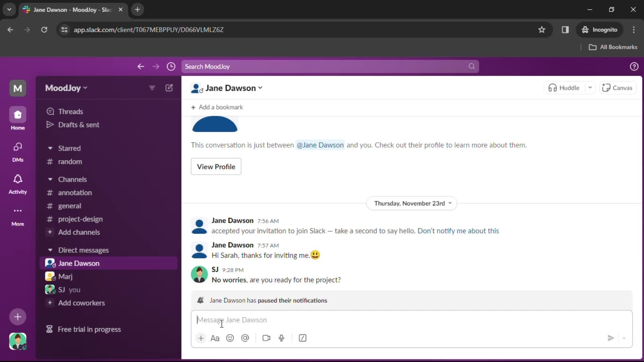Click the filter icon next to MoodJoy

pyautogui.click(x=152, y=88)
